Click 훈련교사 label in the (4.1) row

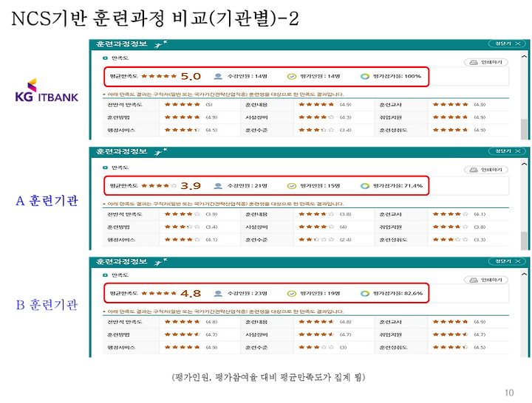(x=391, y=214)
